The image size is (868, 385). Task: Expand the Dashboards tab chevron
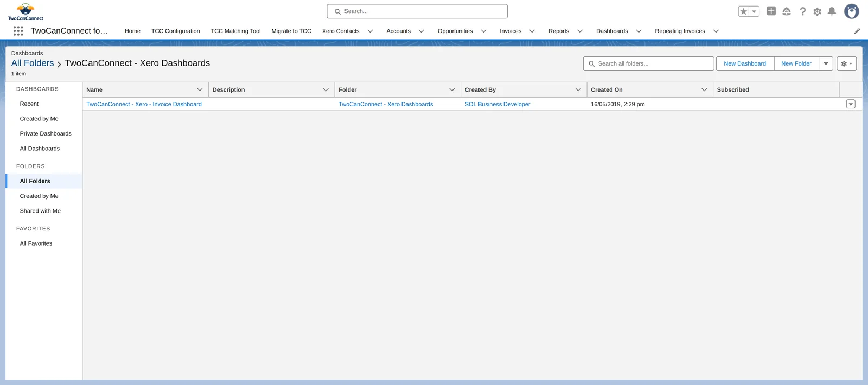click(639, 31)
